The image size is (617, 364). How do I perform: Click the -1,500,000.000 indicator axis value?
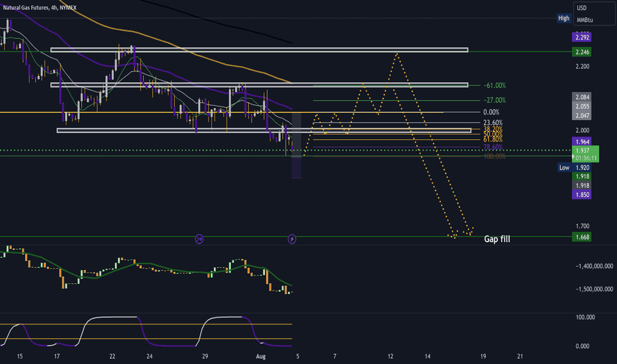pyautogui.click(x=594, y=289)
